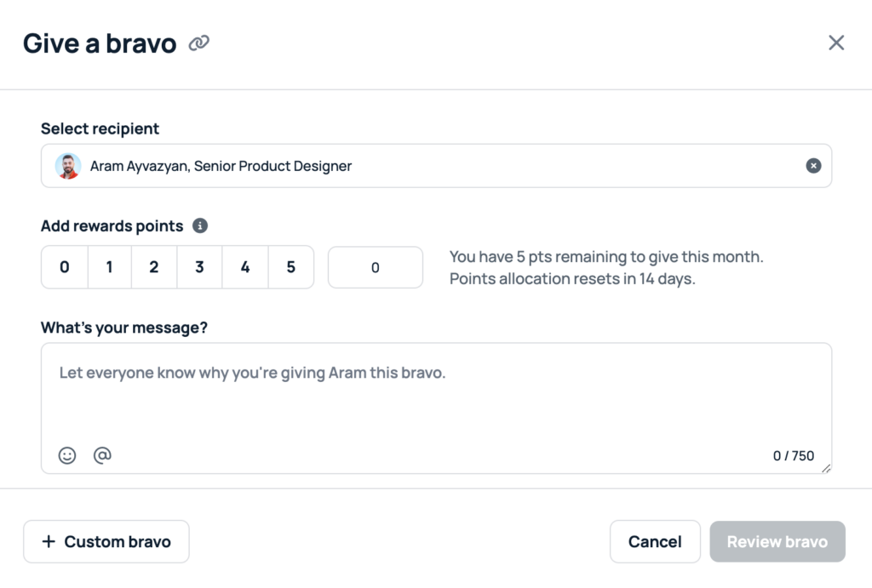Click the plus icon on Custom bravo
872x588 pixels.
[49, 541]
